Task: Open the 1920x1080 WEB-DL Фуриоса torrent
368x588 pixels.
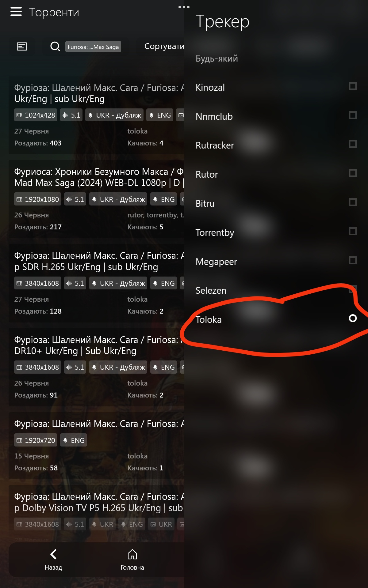Action: click(x=97, y=199)
